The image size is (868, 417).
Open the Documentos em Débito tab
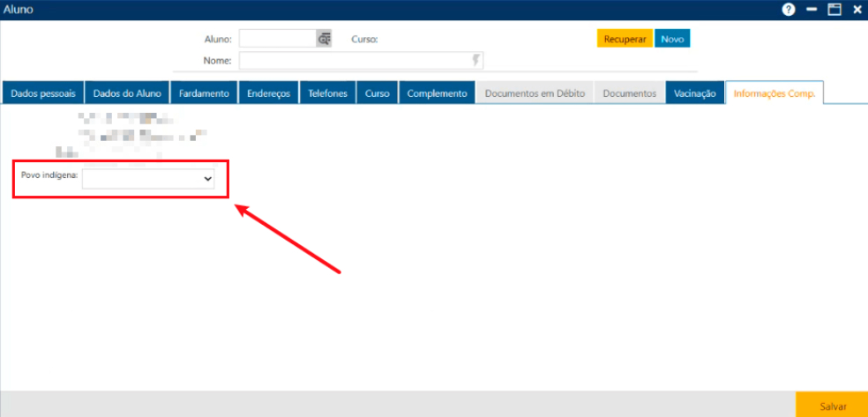(x=535, y=93)
